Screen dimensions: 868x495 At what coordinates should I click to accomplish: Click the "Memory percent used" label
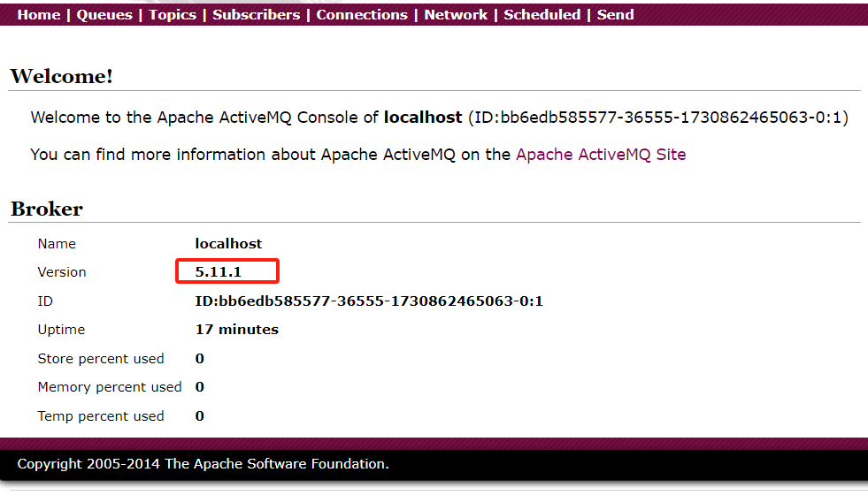point(110,387)
